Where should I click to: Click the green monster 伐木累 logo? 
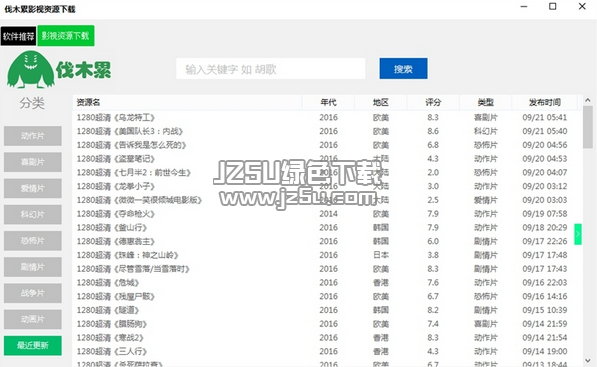pyautogui.click(x=59, y=69)
